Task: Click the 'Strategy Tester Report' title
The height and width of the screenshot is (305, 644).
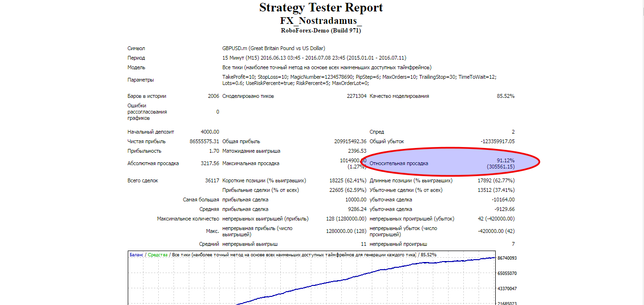Action: (x=321, y=8)
